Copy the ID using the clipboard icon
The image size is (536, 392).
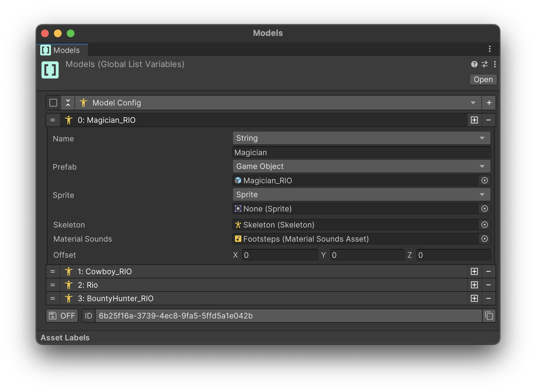(x=489, y=316)
